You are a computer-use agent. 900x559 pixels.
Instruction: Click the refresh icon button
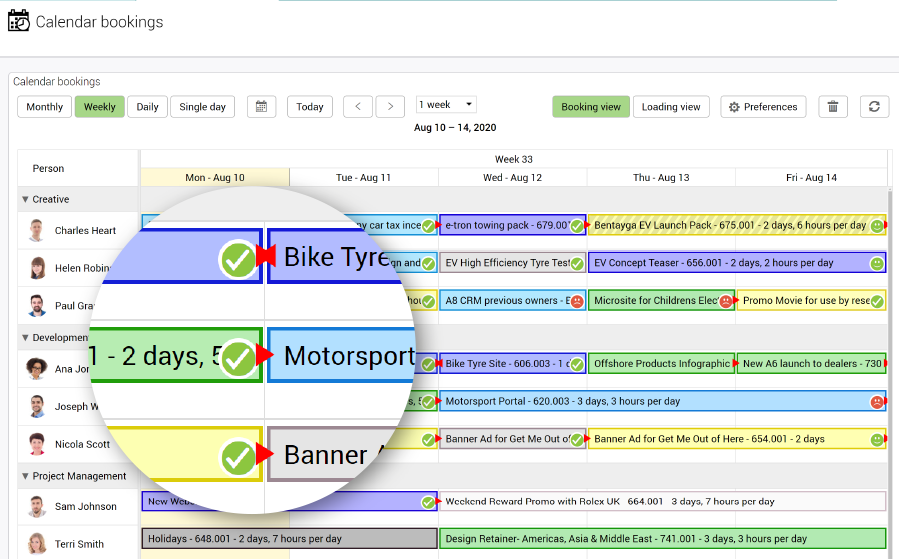coord(874,107)
